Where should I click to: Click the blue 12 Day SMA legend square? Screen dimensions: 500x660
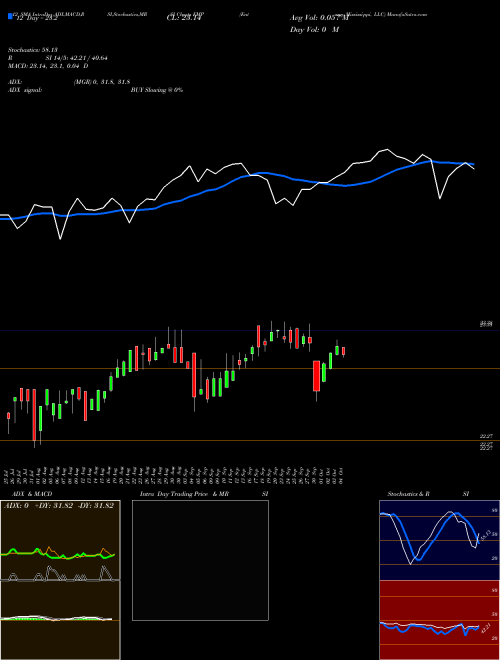coord(10,16)
